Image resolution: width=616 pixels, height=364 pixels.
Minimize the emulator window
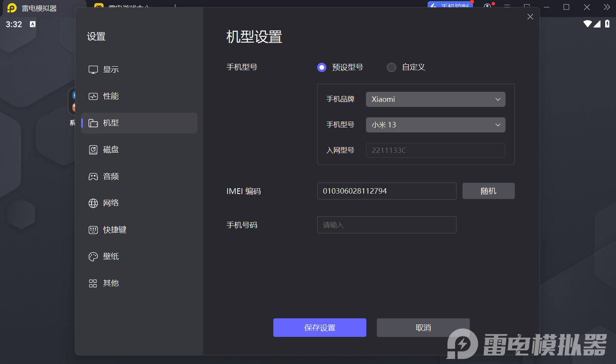tap(547, 7)
